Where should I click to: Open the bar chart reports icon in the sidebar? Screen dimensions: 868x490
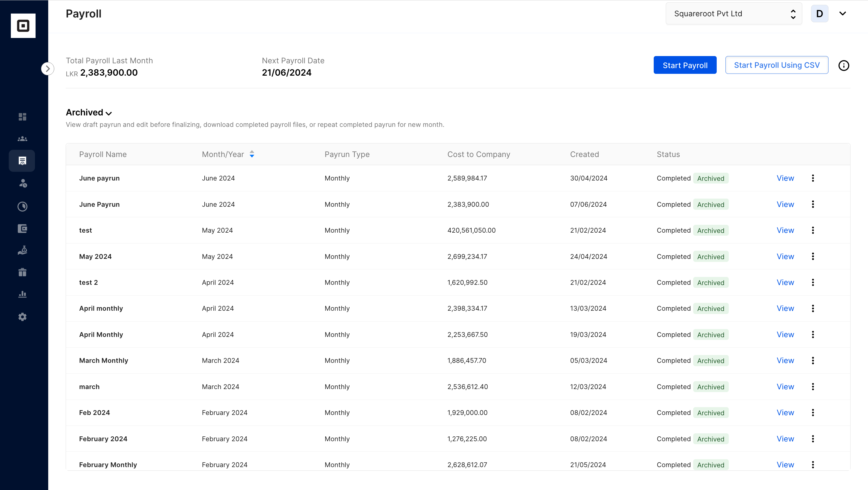tap(23, 294)
